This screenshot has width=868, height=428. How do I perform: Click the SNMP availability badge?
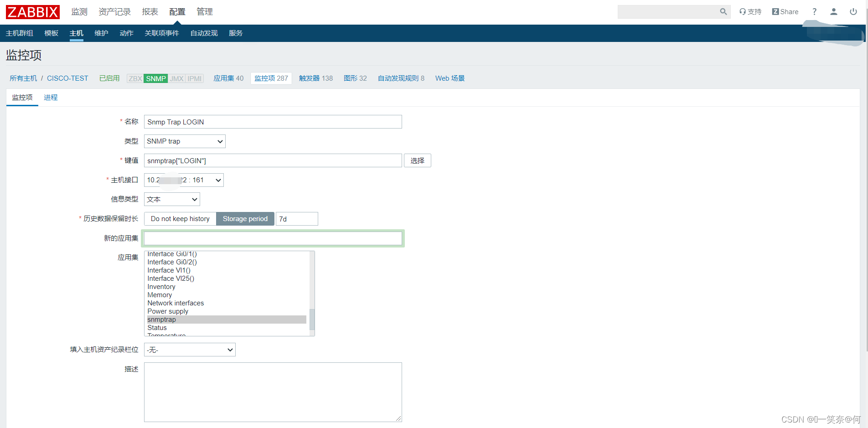pyautogui.click(x=156, y=78)
